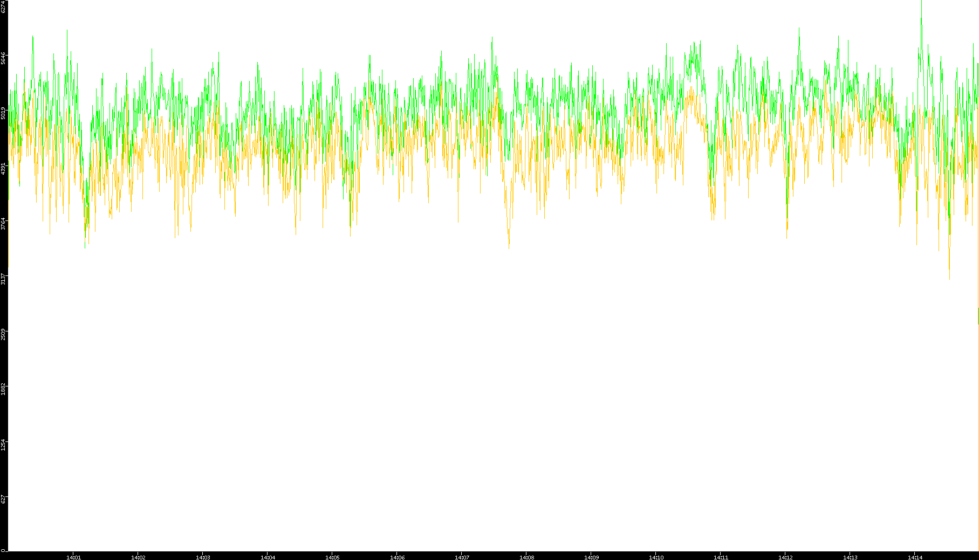Click the 627 vertical axis label
The height and width of the screenshot is (560, 979).
click(x=4, y=499)
